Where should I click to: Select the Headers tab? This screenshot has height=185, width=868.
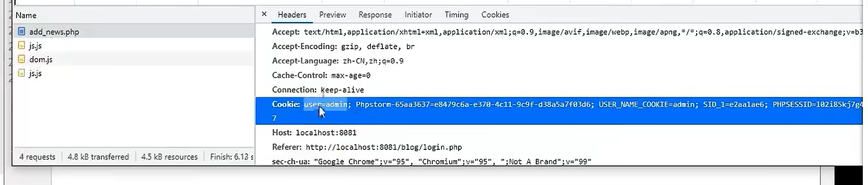(x=292, y=15)
